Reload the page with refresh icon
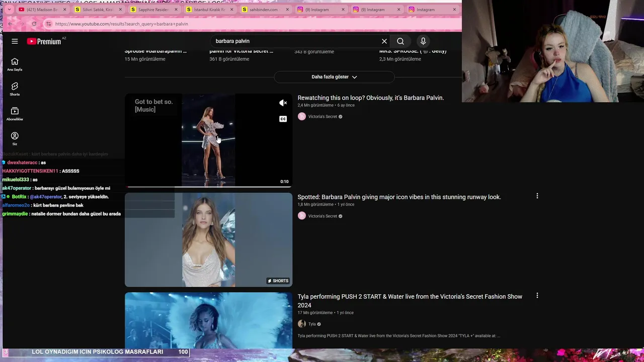Viewport: 644px width, 362px height. (x=34, y=24)
